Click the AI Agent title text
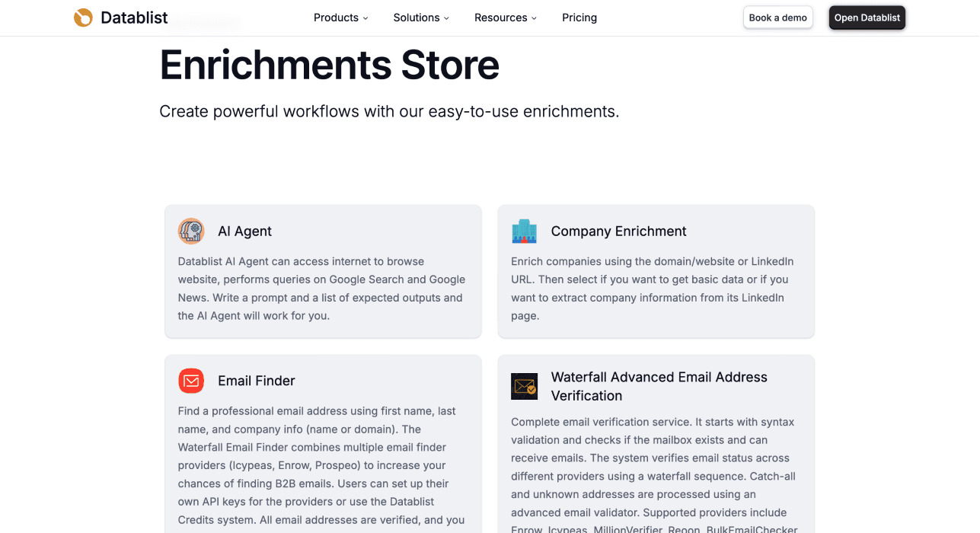This screenshot has width=980, height=533. click(x=245, y=231)
